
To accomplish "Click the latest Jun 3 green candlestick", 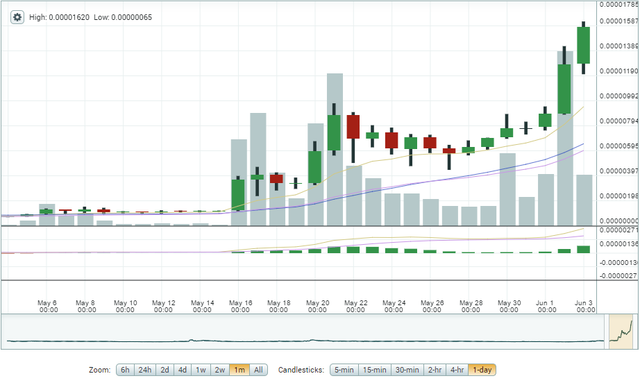I will pyautogui.click(x=584, y=45).
